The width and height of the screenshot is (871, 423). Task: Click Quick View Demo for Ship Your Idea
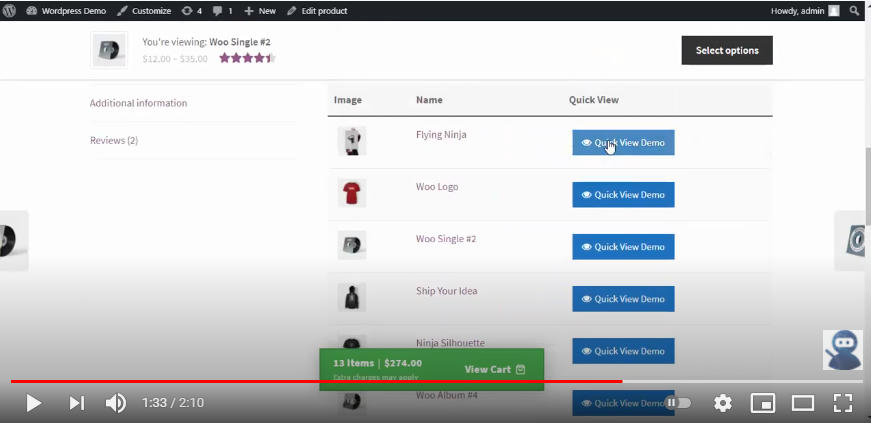[623, 298]
